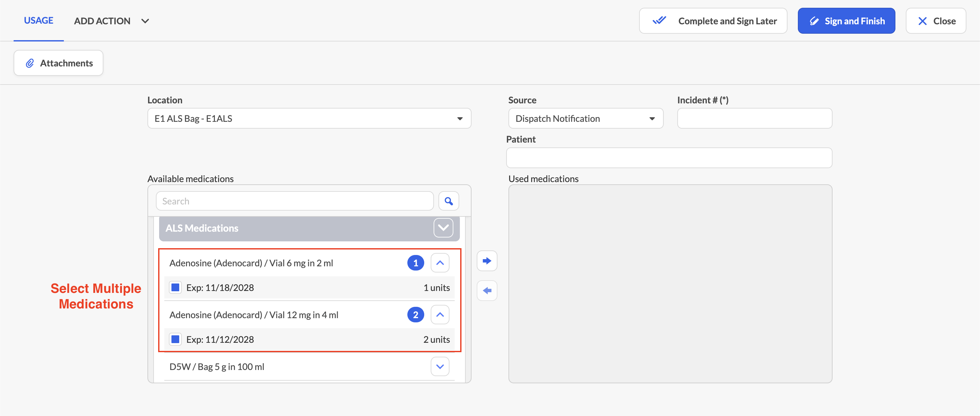Check the Exp: 11/18/2028 checkbox
The image size is (980, 416).
tap(175, 287)
